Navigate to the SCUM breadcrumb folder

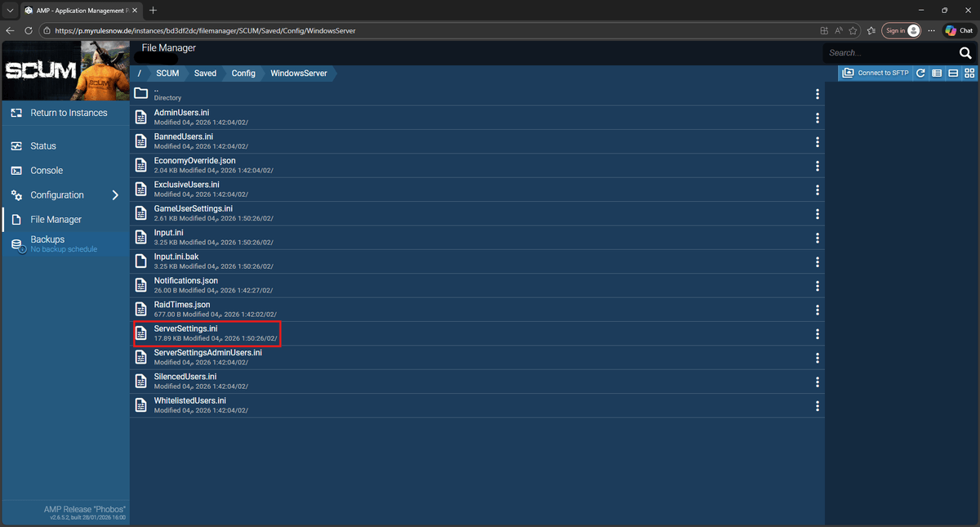[167, 73]
